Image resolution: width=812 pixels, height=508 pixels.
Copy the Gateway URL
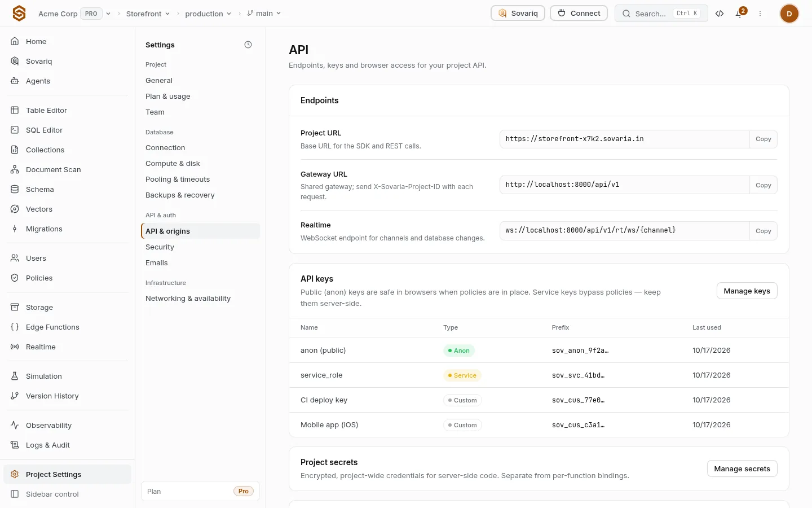(763, 185)
